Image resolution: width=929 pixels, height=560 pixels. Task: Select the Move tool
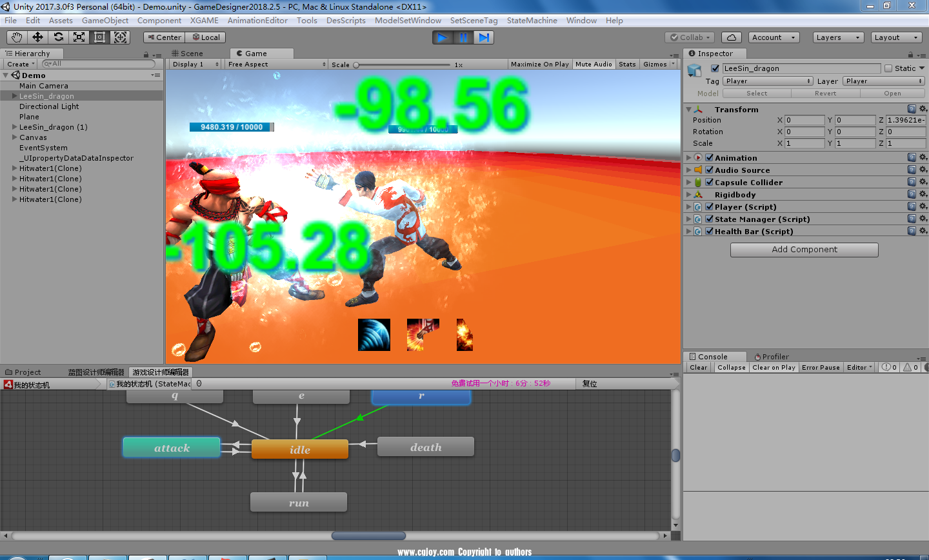pos(38,37)
